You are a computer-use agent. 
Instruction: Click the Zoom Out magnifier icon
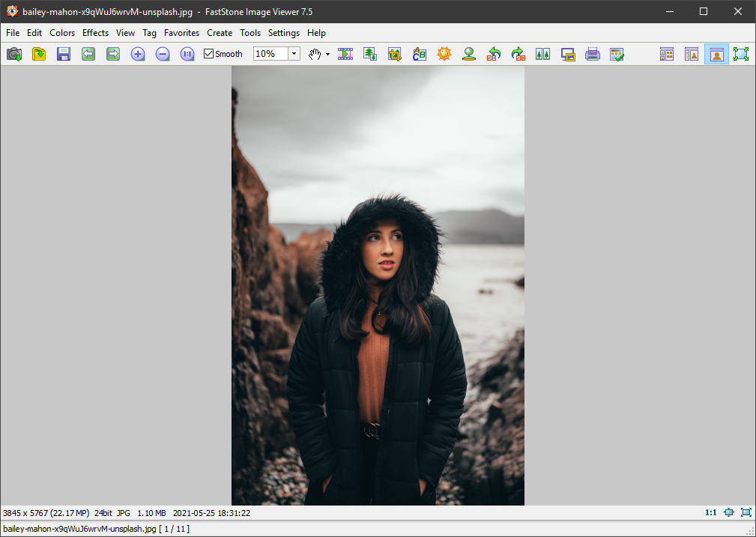pyautogui.click(x=163, y=54)
